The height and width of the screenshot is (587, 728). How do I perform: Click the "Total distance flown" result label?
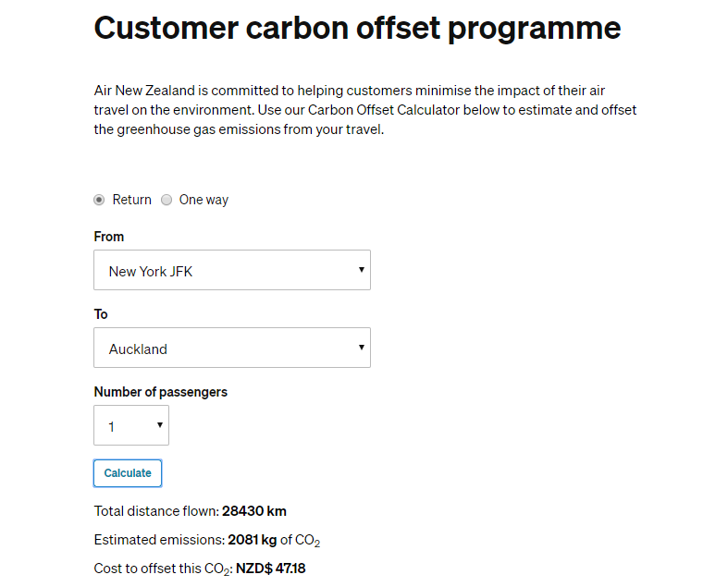tap(157, 511)
